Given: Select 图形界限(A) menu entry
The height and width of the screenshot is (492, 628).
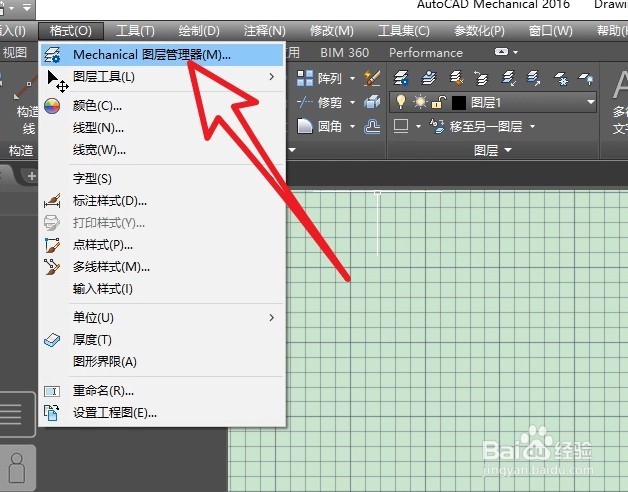Looking at the screenshot, I should (162, 362).
